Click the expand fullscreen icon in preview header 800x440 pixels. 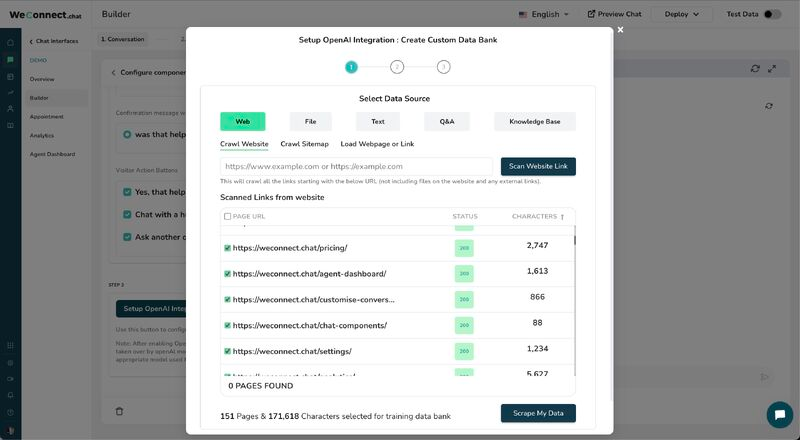point(772,68)
